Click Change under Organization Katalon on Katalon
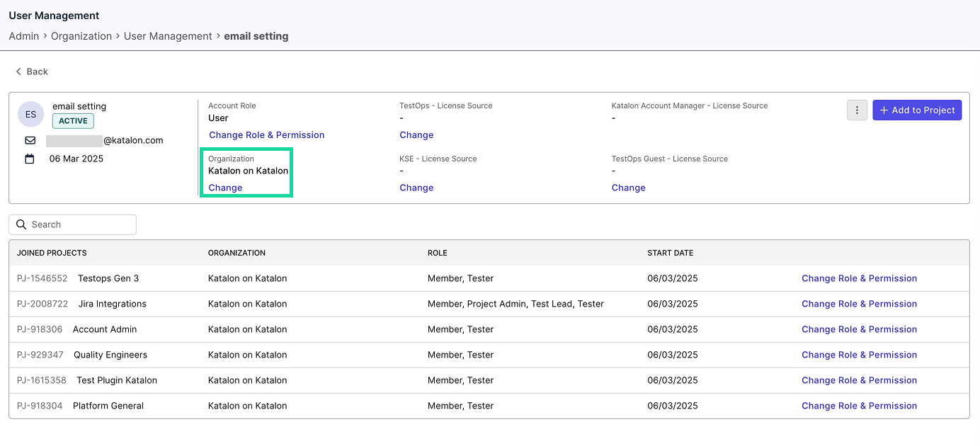This screenshot has height=446, width=980. coord(225,188)
